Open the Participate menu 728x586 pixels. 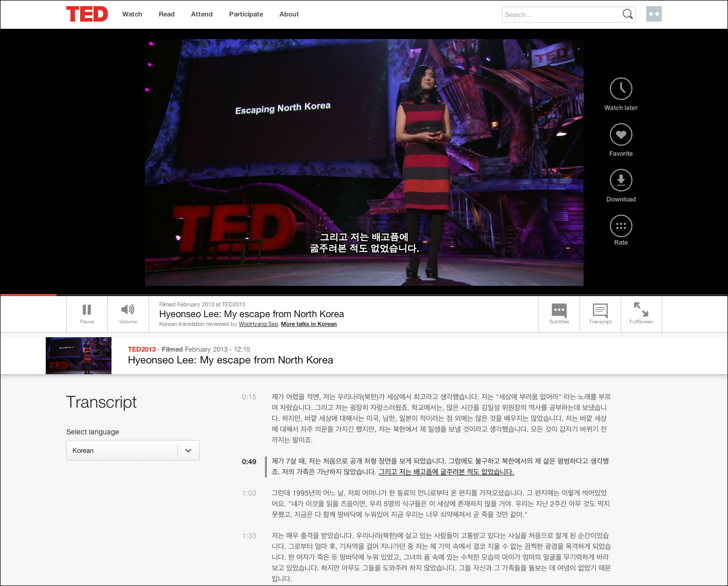pyautogui.click(x=246, y=14)
